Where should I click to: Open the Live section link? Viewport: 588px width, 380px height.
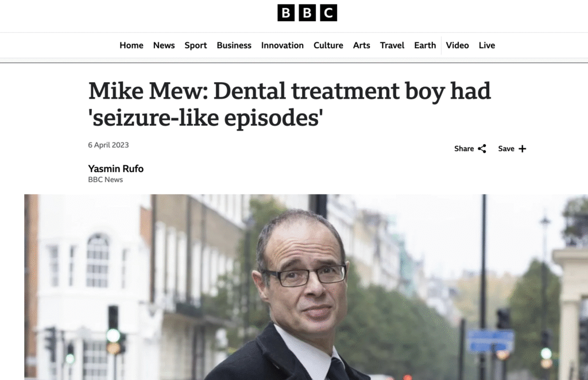pyautogui.click(x=486, y=45)
